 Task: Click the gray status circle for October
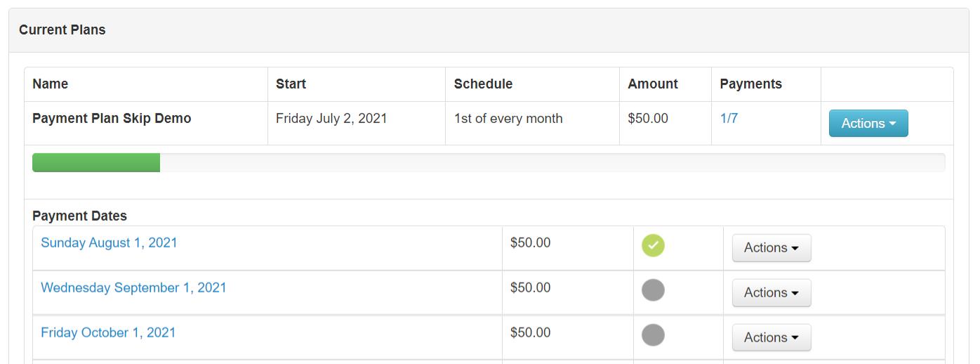pyautogui.click(x=653, y=335)
